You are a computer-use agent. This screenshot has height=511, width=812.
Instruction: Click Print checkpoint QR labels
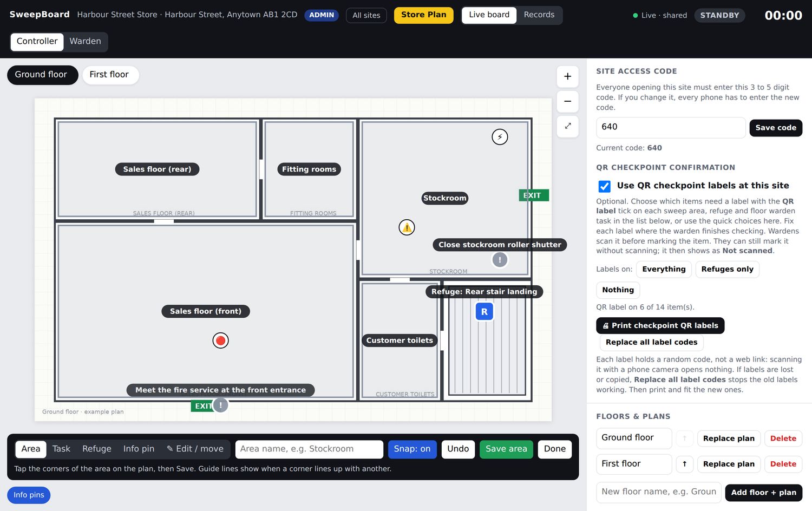pos(660,326)
